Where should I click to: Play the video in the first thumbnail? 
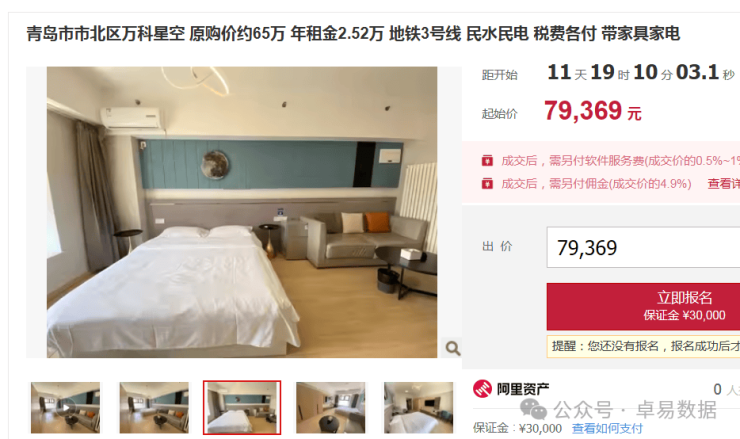[66, 408]
